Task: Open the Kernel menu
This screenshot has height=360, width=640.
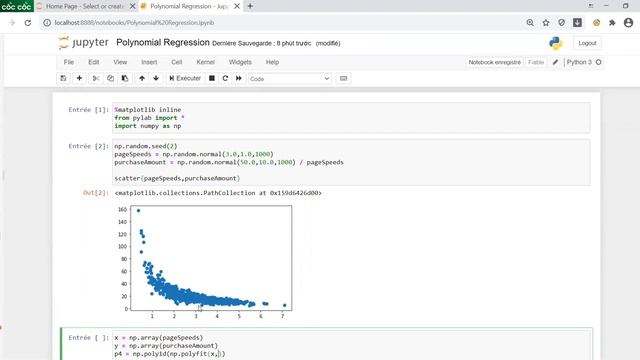Action: pyautogui.click(x=205, y=62)
